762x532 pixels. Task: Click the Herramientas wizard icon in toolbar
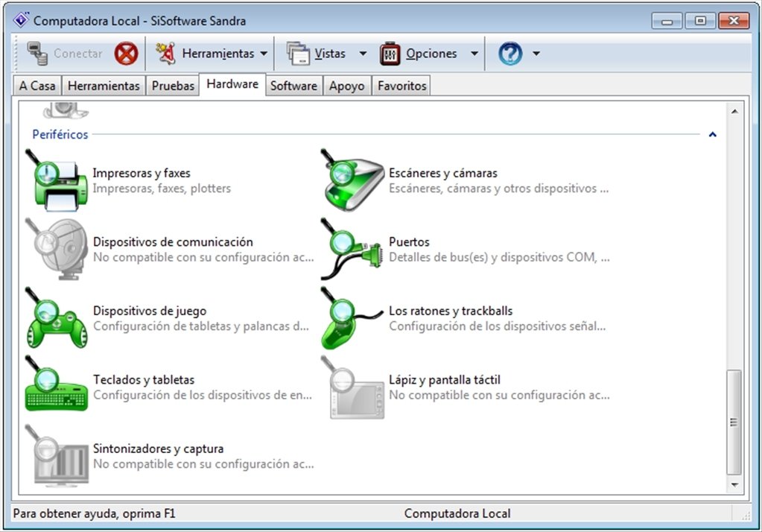(x=165, y=54)
